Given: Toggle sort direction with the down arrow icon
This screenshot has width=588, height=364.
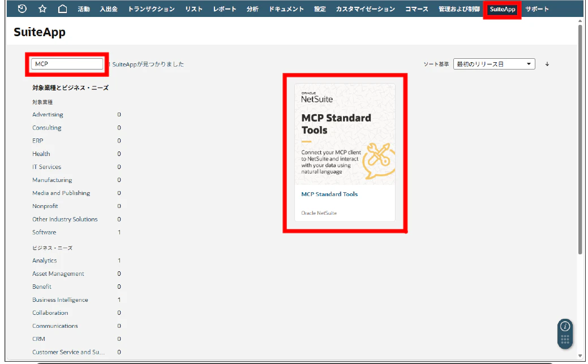Looking at the screenshot, I should click(546, 64).
